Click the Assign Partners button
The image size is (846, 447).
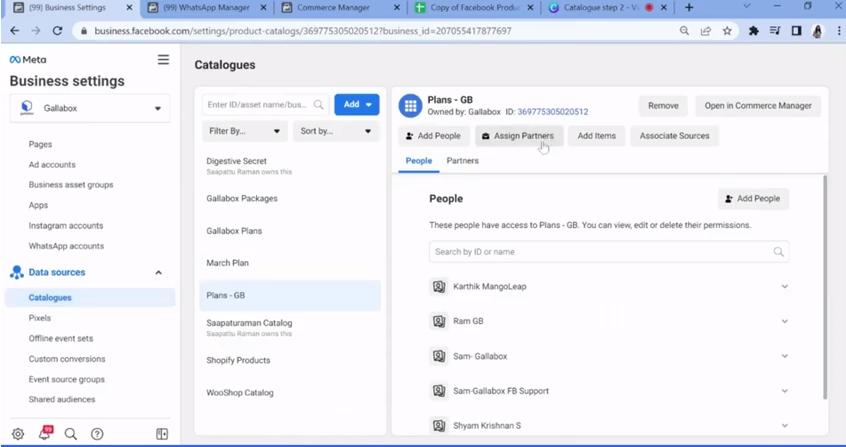coord(519,136)
